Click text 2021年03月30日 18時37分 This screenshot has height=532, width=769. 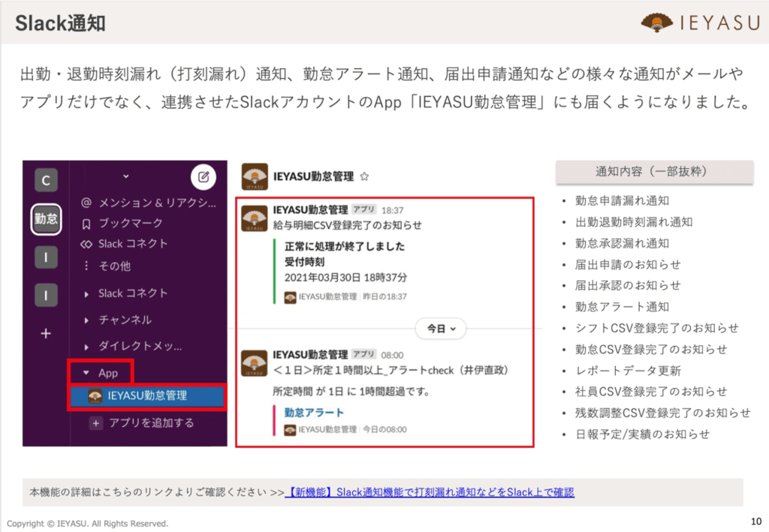tap(345, 278)
